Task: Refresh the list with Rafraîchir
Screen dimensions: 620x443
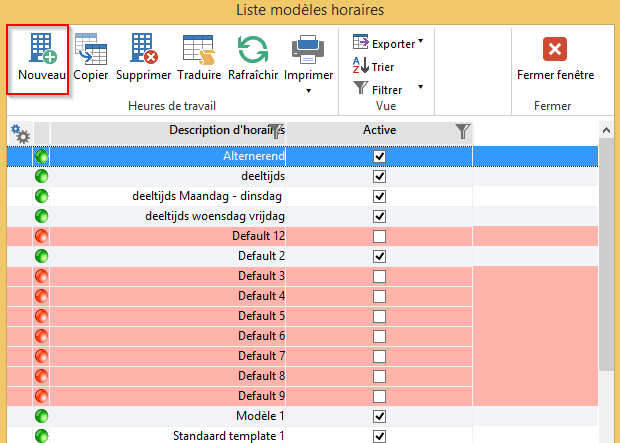Action: (253, 50)
